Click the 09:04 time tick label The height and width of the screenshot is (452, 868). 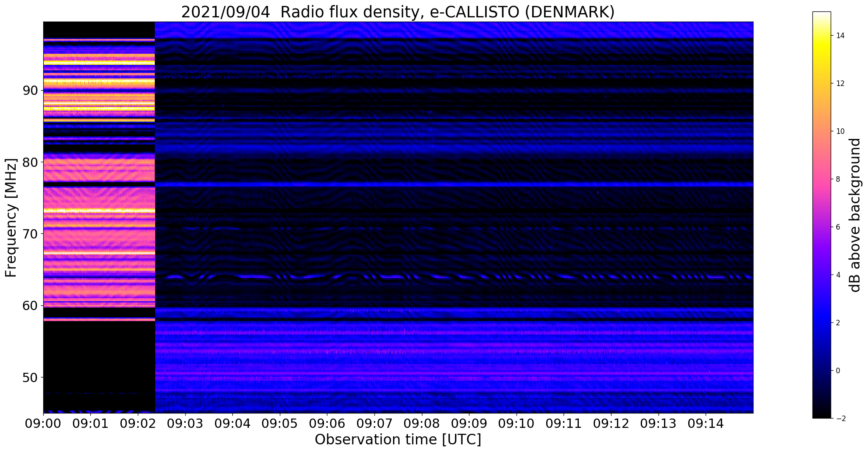coord(232,423)
